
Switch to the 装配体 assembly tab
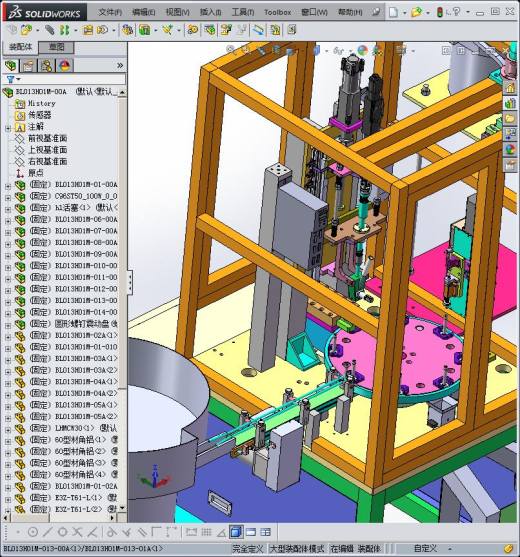point(20,47)
